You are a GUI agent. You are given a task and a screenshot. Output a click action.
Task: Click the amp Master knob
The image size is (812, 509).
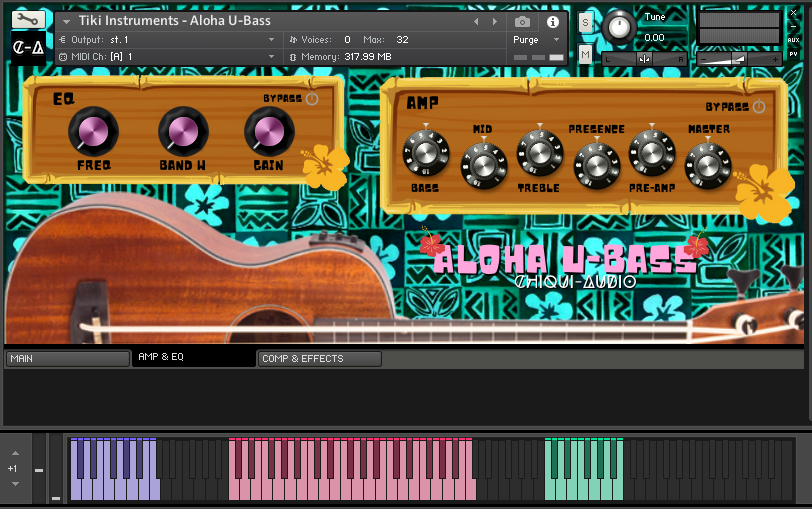708,162
